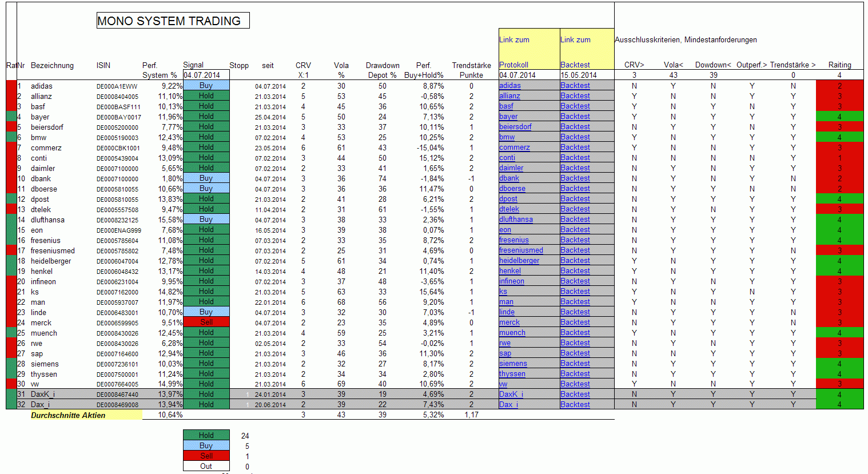
Task: Follow the DaxK_i Protokoll link
Action: 511,395
